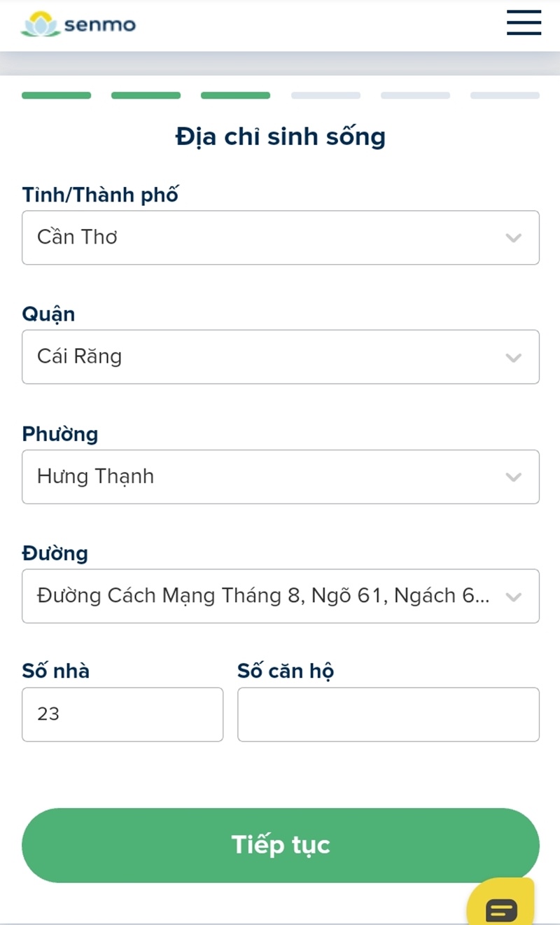560x925 pixels.
Task: Click the third green progress segment
Action: (x=235, y=95)
